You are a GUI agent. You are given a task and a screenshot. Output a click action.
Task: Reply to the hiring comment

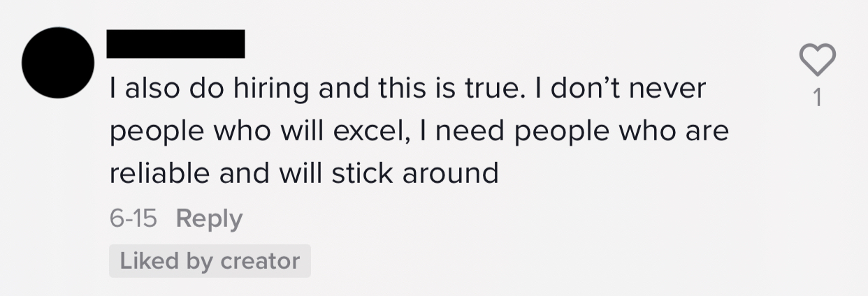click(209, 219)
